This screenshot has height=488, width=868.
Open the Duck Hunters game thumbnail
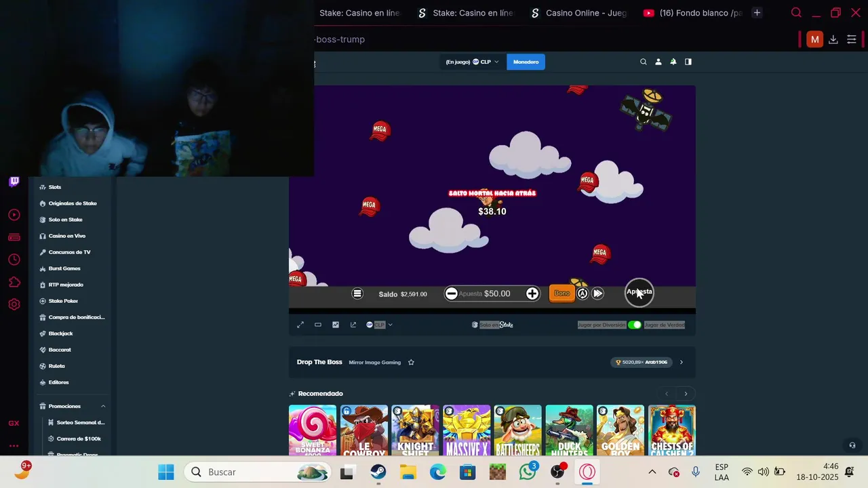(570, 430)
